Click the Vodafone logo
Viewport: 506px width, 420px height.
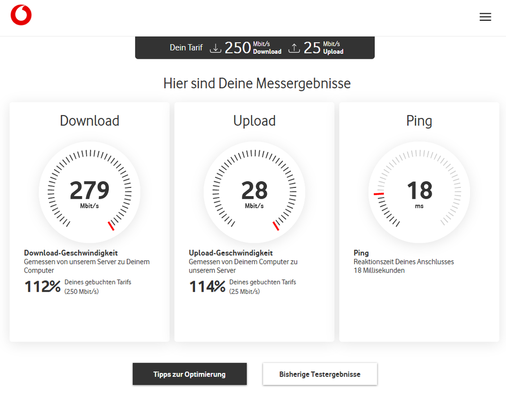(21, 15)
